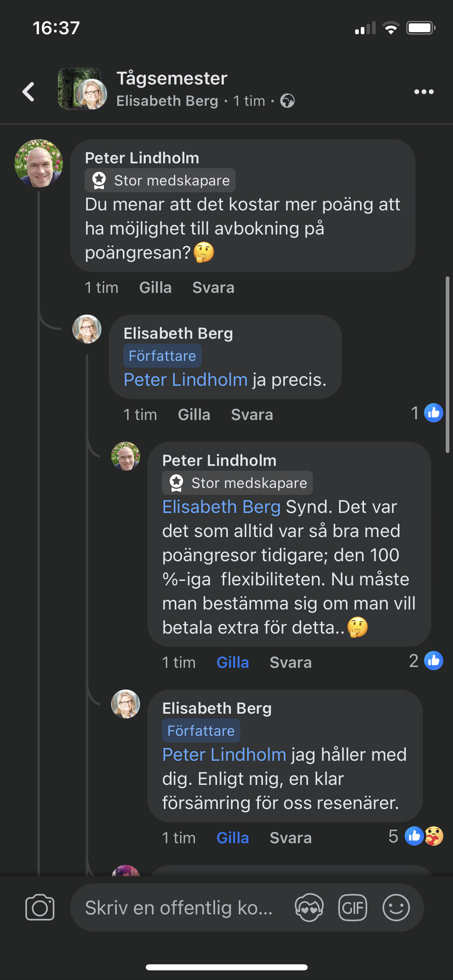Tap the 'Stor medskapare' badge on top comment
453x980 pixels.
pos(160,181)
